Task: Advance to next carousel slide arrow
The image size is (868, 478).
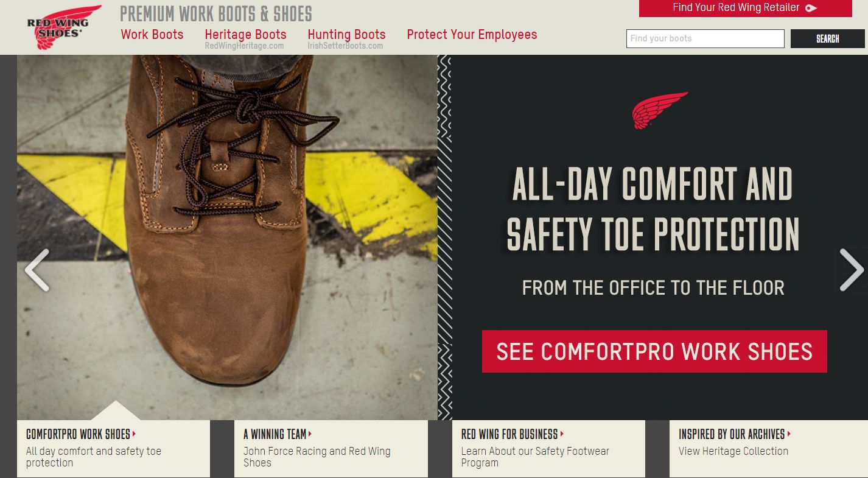Action: [852, 270]
